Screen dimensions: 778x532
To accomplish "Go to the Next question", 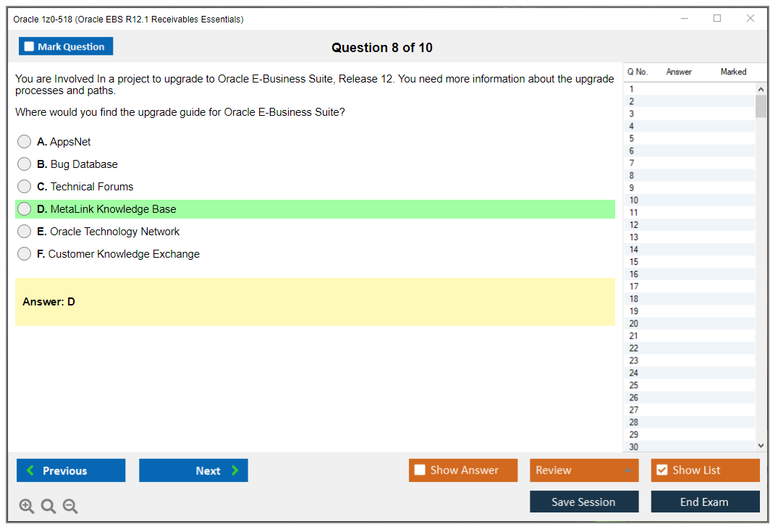I will pyautogui.click(x=193, y=470).
